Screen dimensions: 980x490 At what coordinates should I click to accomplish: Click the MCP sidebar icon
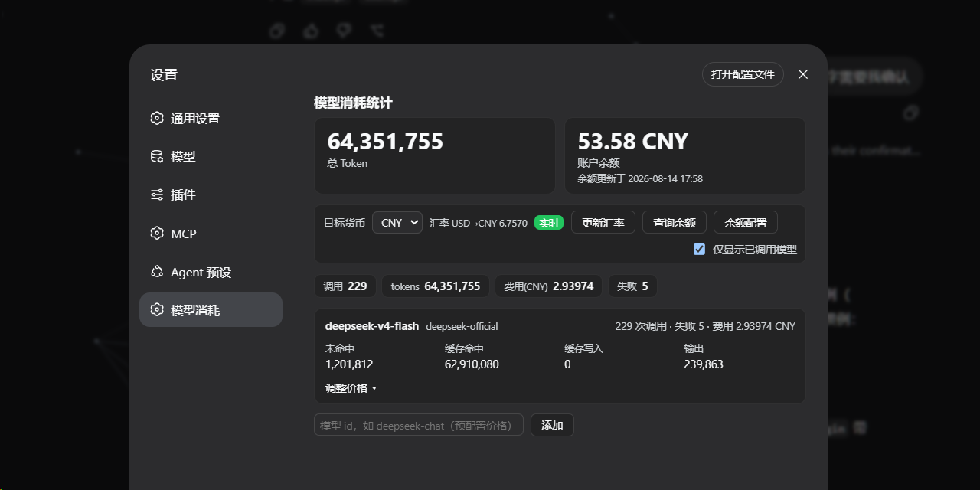click(157, 233)
